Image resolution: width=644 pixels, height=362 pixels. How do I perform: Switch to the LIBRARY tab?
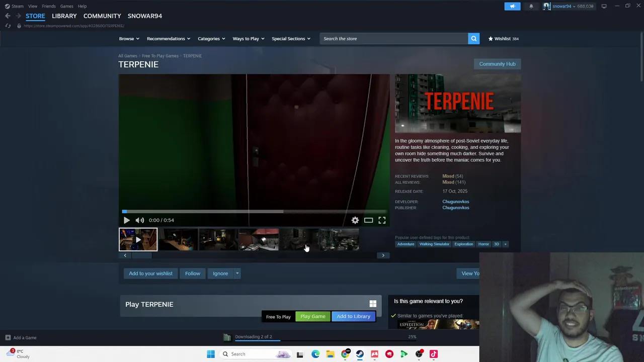click(x=64, y=16)
